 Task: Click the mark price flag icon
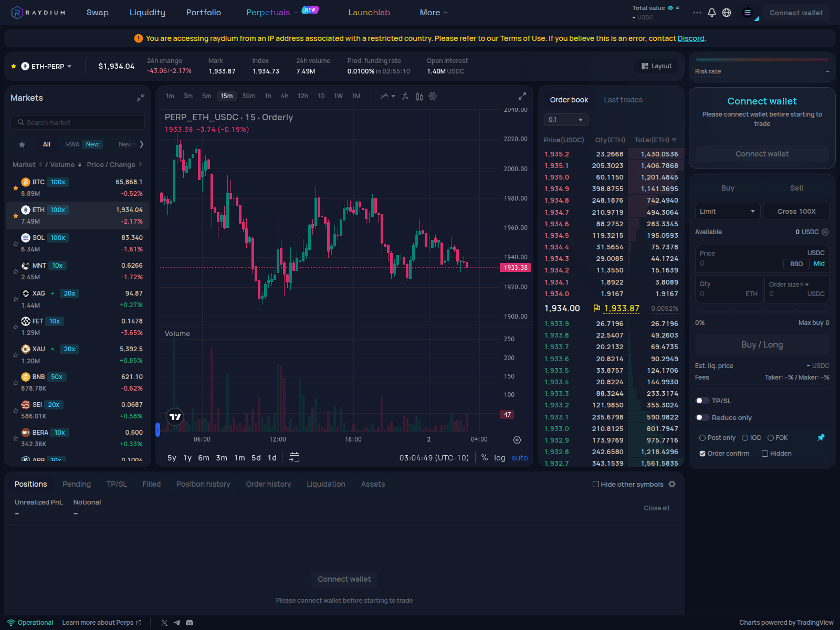point(597,308)
